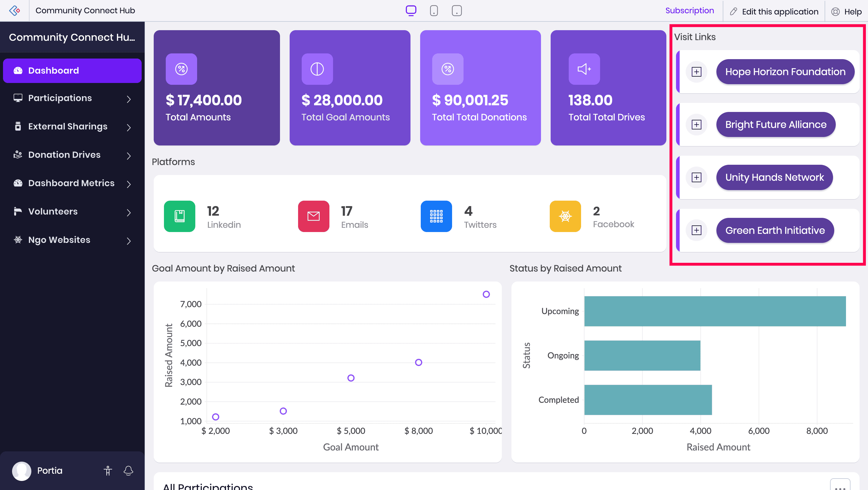Click Portia's profile avatar
This screenshot has height=490, width=868.
point(22,470)
